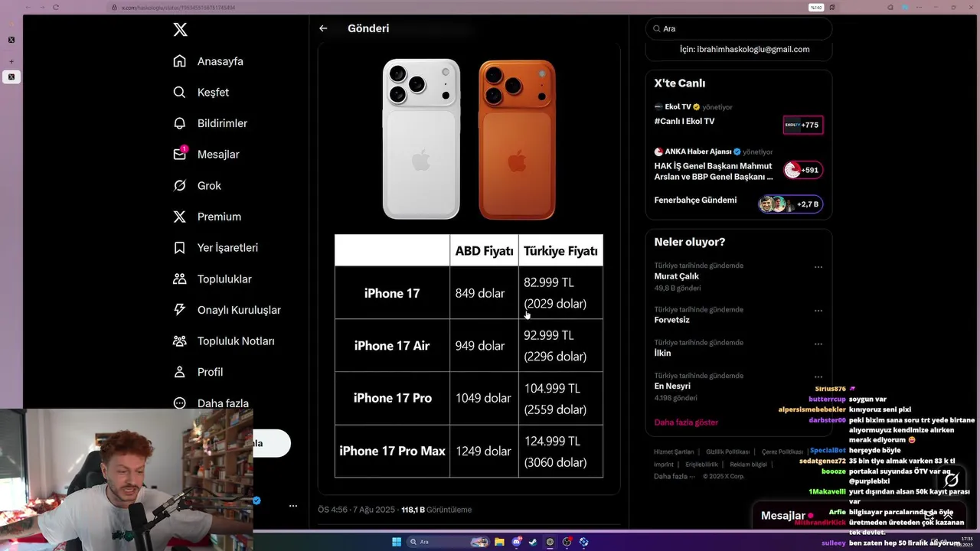Click the floating Grok button
The height and width of the screenshot is (551, 980).
(952, 481)
